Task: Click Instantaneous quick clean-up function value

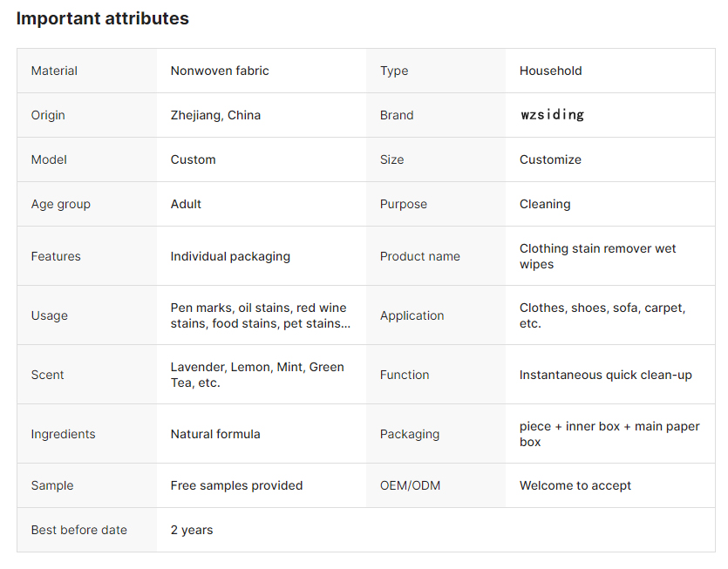Action: 605,375
